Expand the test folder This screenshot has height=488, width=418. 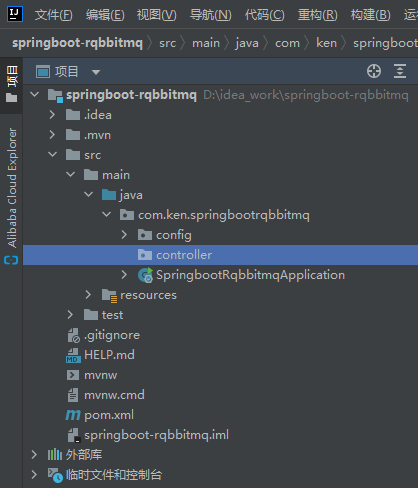(70, 315)
